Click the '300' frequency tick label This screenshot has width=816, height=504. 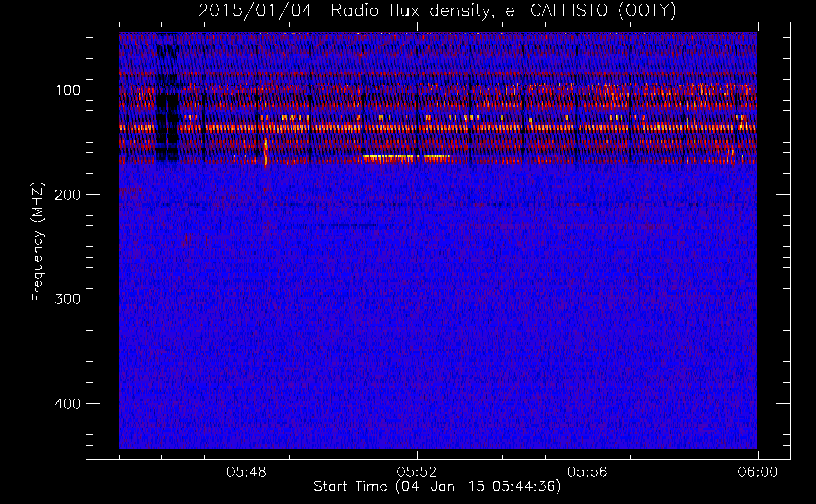coord(68,299)
